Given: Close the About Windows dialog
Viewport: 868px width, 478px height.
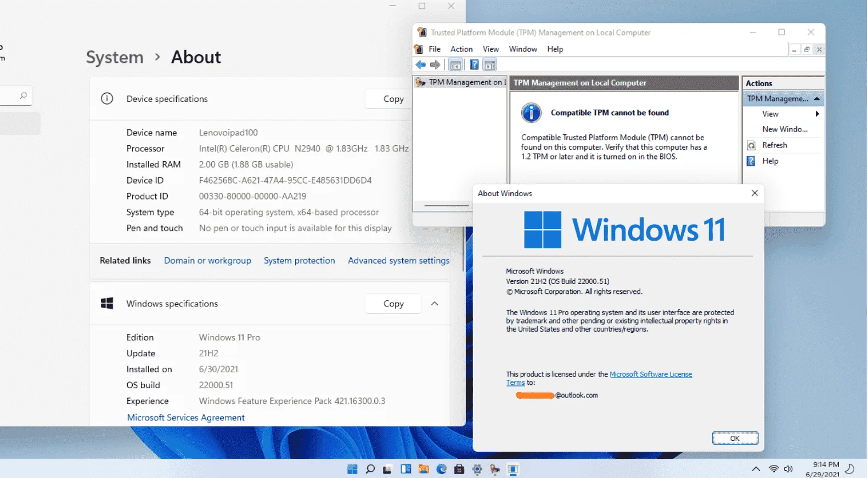Looking at the screenshot, I should 755,193.
